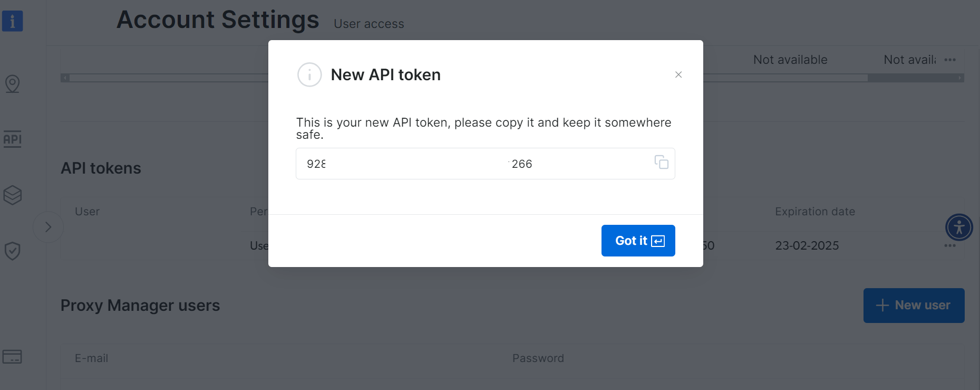Click the info icon in the New API token dialog

[x=309, y=74]
